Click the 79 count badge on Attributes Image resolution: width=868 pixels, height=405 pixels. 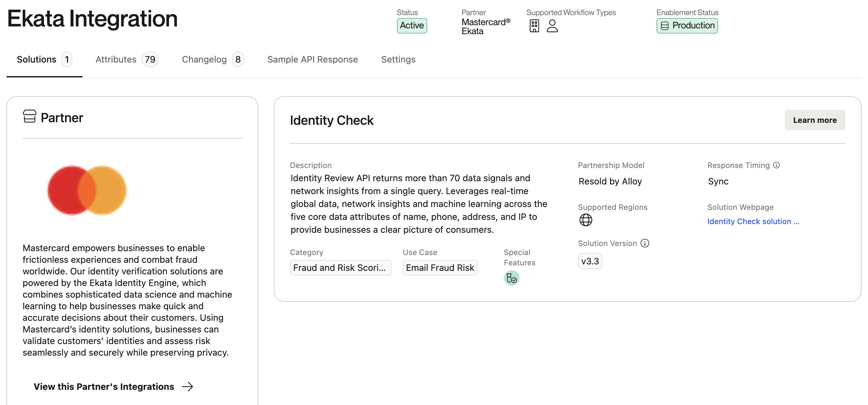[150, 60]
